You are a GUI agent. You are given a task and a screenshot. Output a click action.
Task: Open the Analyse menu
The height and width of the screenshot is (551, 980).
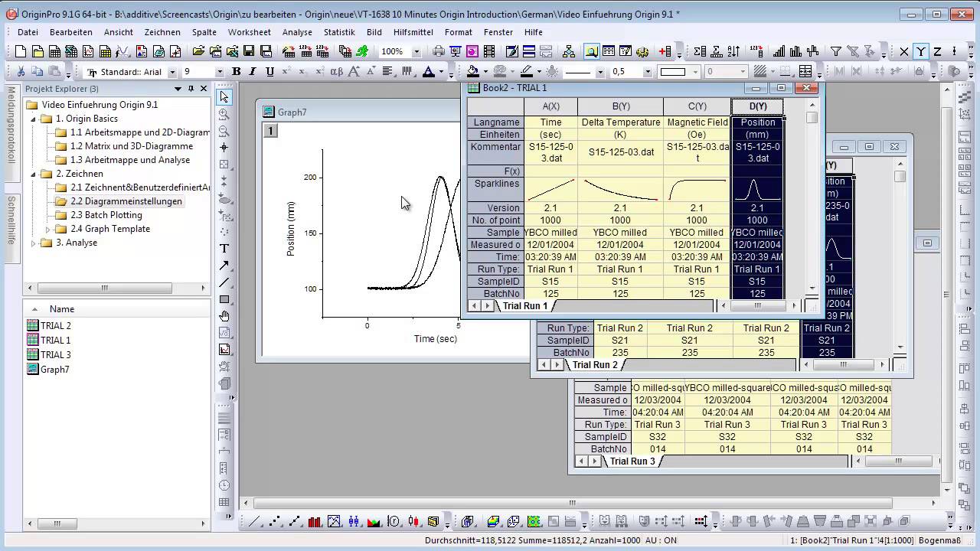(x=297, y=32)
